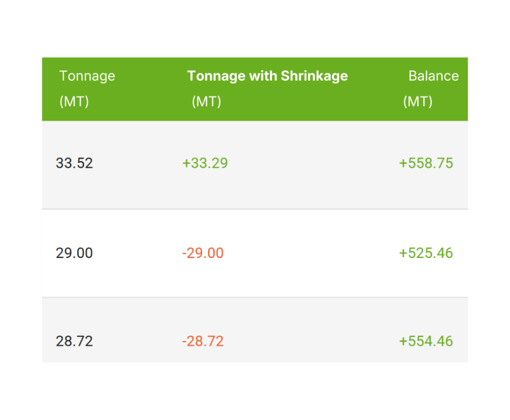
Task: Select the 33.52 tonnage cell
Action: 74,163
